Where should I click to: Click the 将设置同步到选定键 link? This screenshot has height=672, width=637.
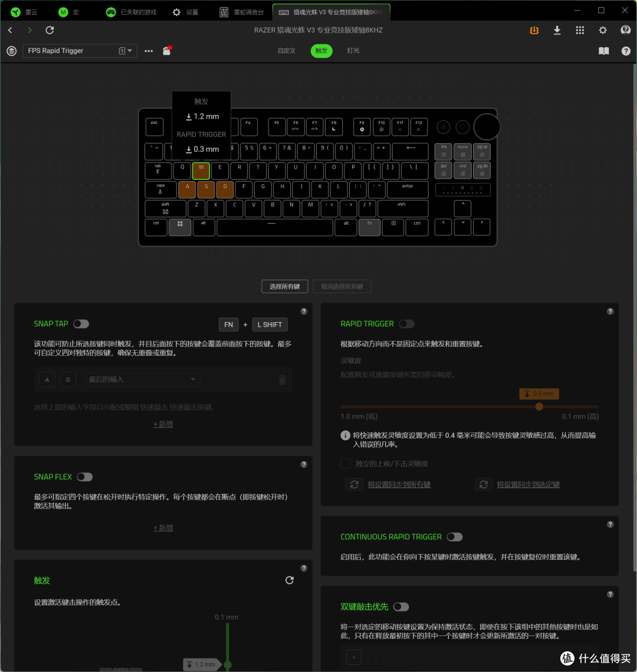tap(528, 484)
